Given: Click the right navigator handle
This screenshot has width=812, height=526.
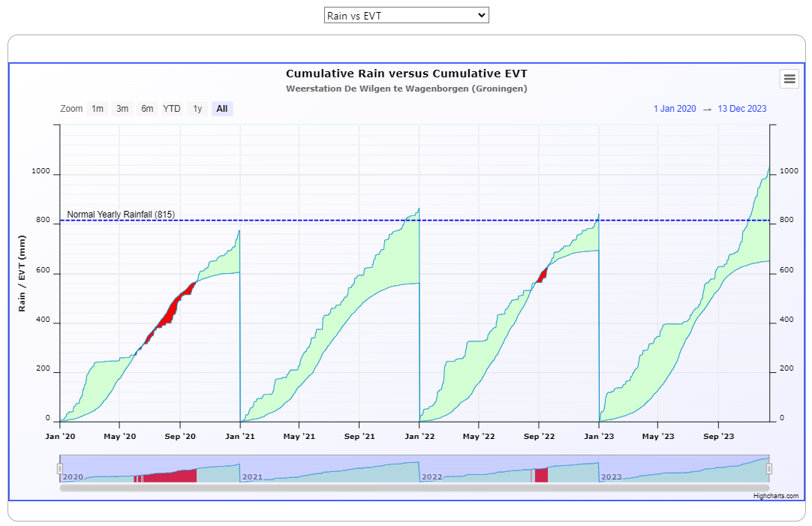Looking at the screenshot, I should (x=769, y=469).
